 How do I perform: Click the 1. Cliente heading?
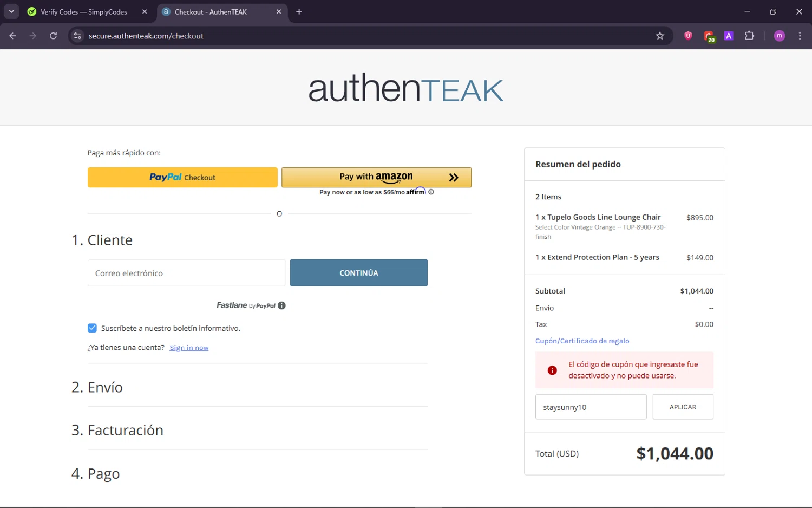tap(102, 240)
